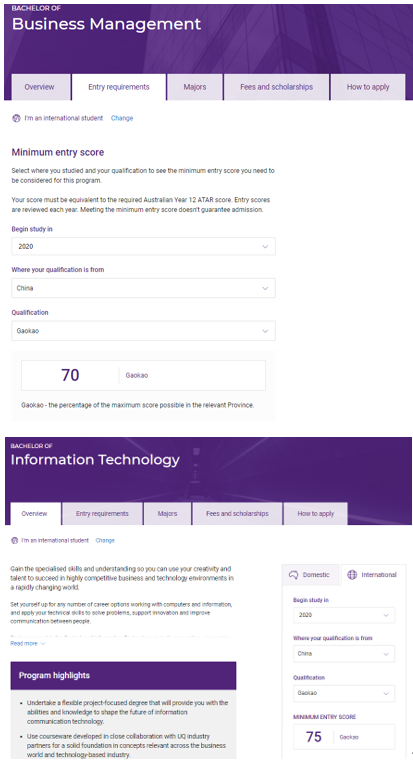Switch to Business Management Fees and scholarships tab
413x765 pixels.
tap(276, 87)
